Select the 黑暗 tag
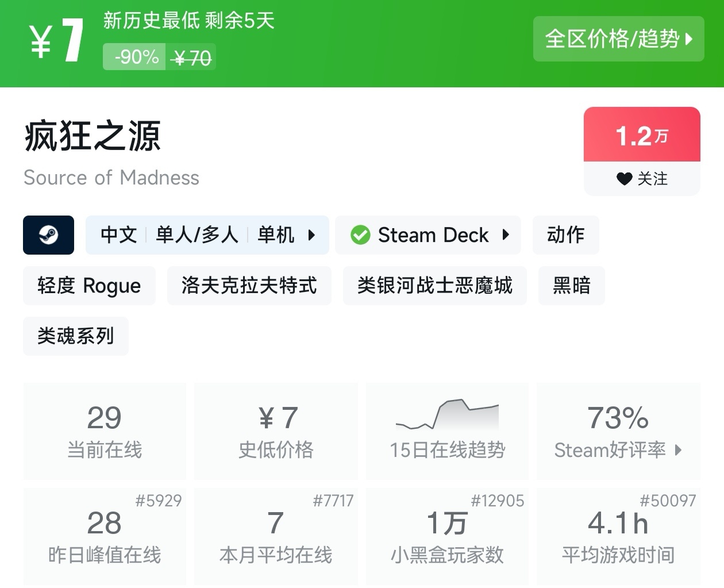The width and height of the screenshot is (724, 588). 572,286
